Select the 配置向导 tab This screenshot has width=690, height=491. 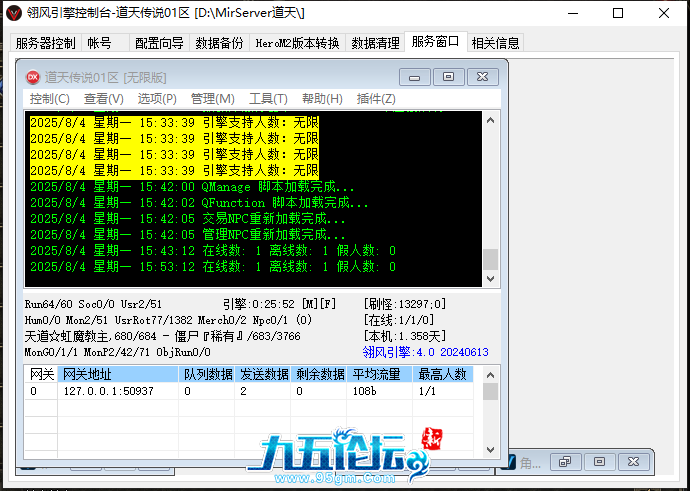pos(159,43)
